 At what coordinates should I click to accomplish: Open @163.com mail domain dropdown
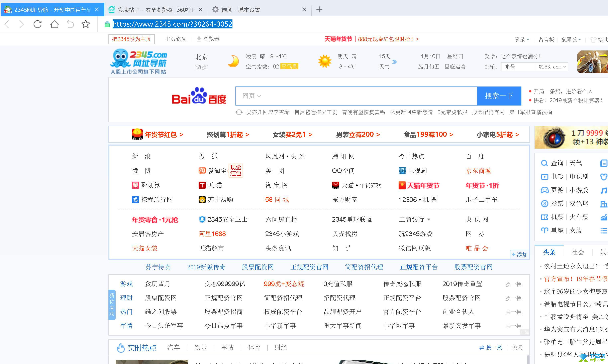click(x=564, y=67)
